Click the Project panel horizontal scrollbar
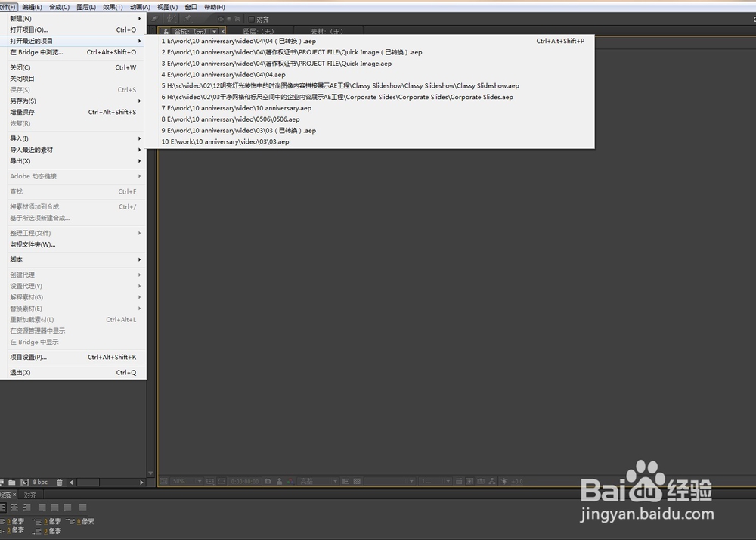 point(107,483)
